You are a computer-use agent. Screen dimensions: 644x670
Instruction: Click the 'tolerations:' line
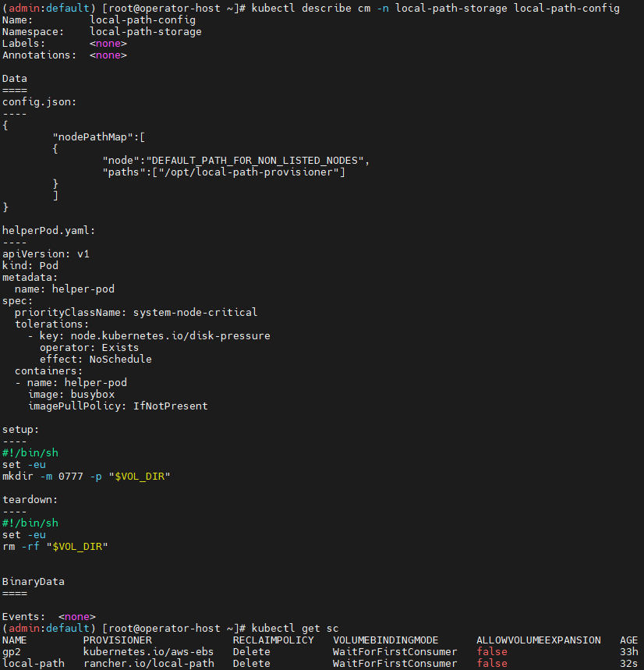point(51,324)
